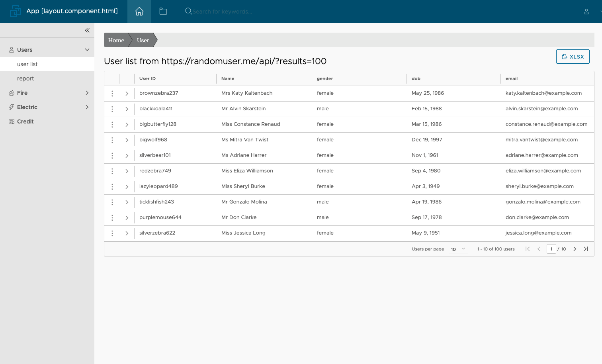Select cell Miss Jessica Long

click(243, 233)
